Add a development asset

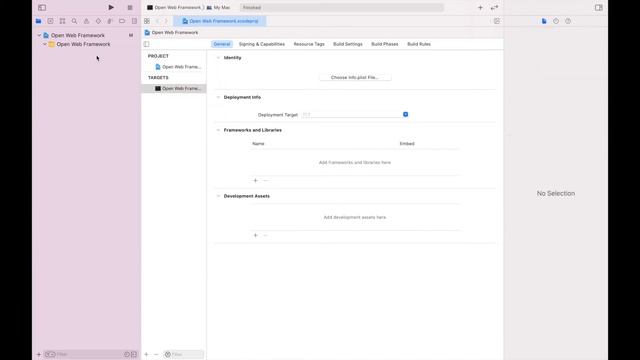[256, 235]
